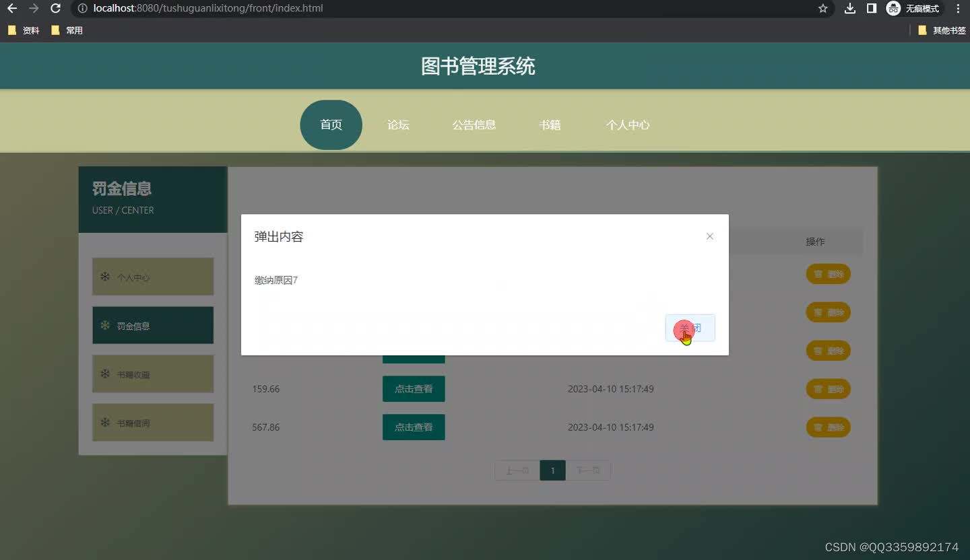
Task: Open the incognito 无痕模式 indicator
Action: (914, 9)
